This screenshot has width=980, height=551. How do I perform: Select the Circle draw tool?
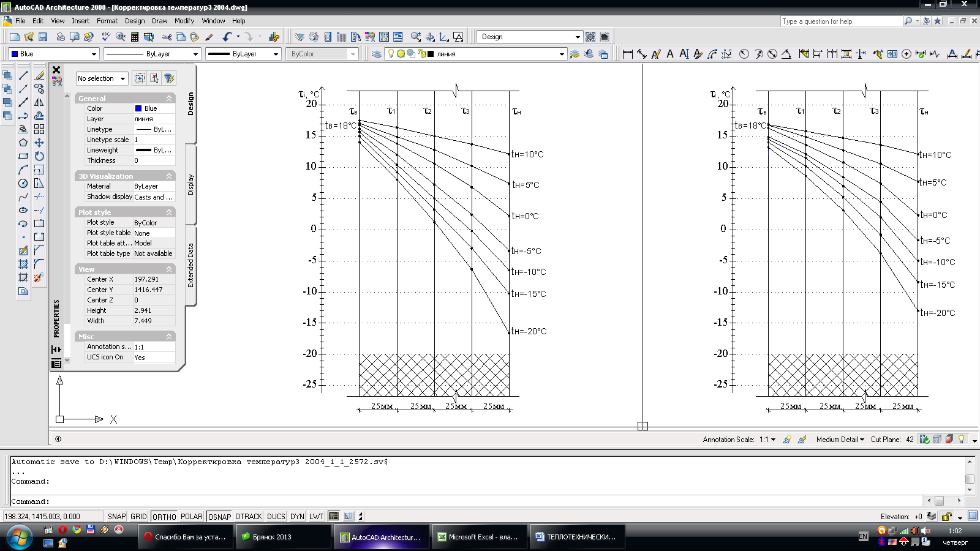click(x=23, y=183)
